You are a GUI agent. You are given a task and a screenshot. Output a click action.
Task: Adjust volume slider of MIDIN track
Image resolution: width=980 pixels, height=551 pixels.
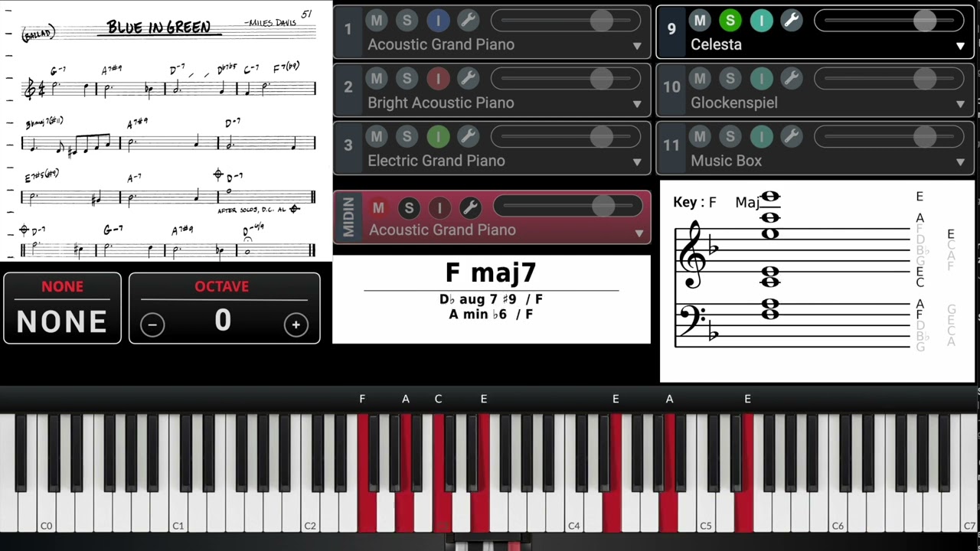(567, 206)
